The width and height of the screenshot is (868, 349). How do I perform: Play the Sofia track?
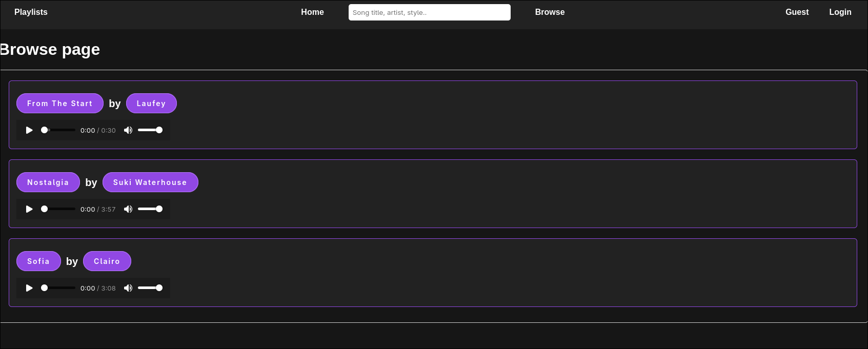[29, 288]
